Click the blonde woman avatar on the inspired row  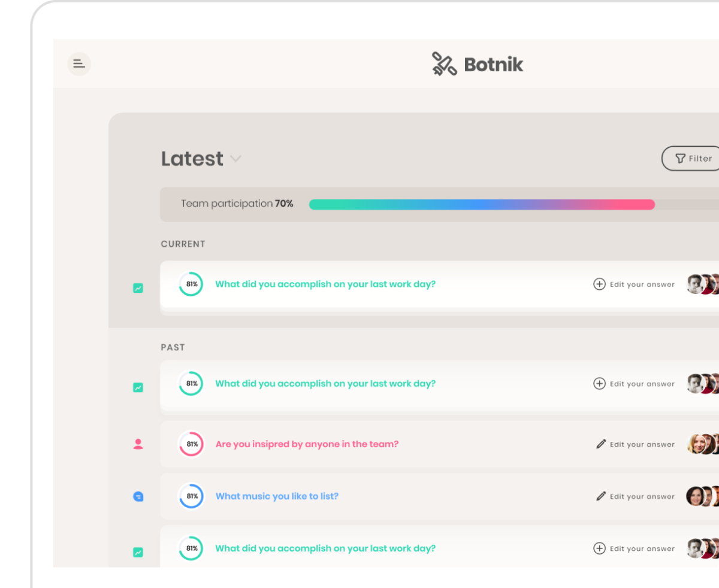point(696,444)
